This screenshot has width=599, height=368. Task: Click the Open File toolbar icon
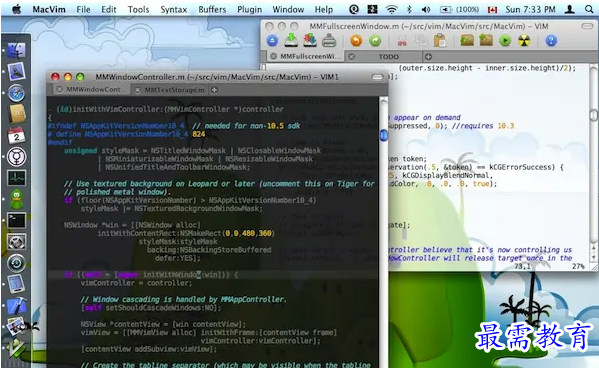[272, 41]
